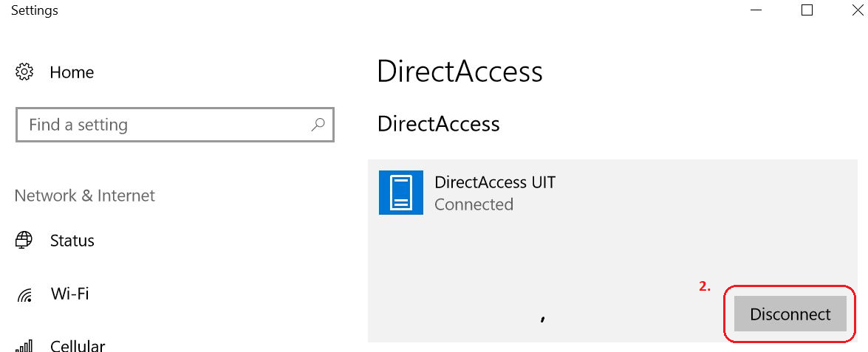The image size is (868, 352).
Task: Click the Find a setting search box
Action: point(163,125)
